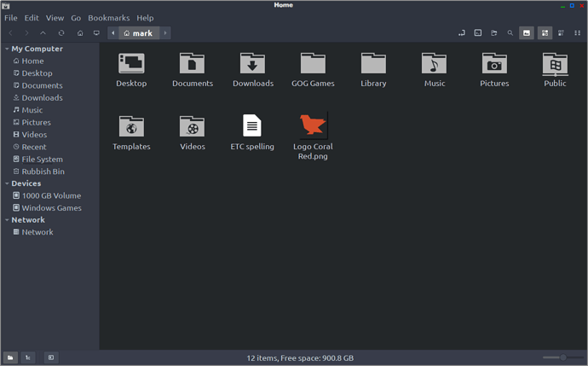588x366 pixels.
Task: Select the Documents folder in the file pane
Action: 193,70
